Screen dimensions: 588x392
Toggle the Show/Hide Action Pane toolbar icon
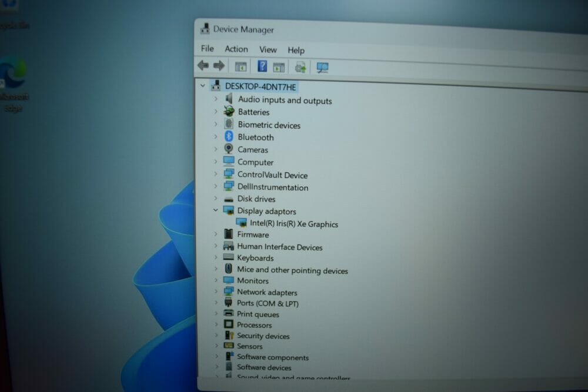tap(279, 68)
